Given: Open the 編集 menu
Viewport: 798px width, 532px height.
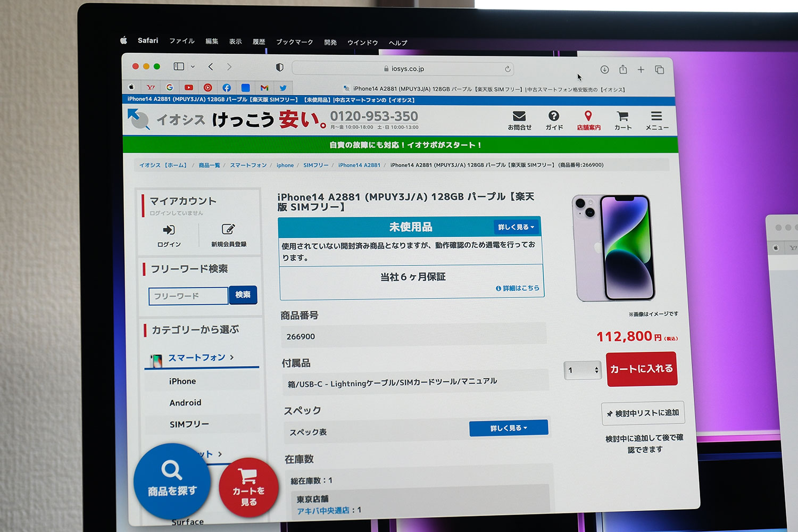Looking at the screenshot, I should coord(212,41).
